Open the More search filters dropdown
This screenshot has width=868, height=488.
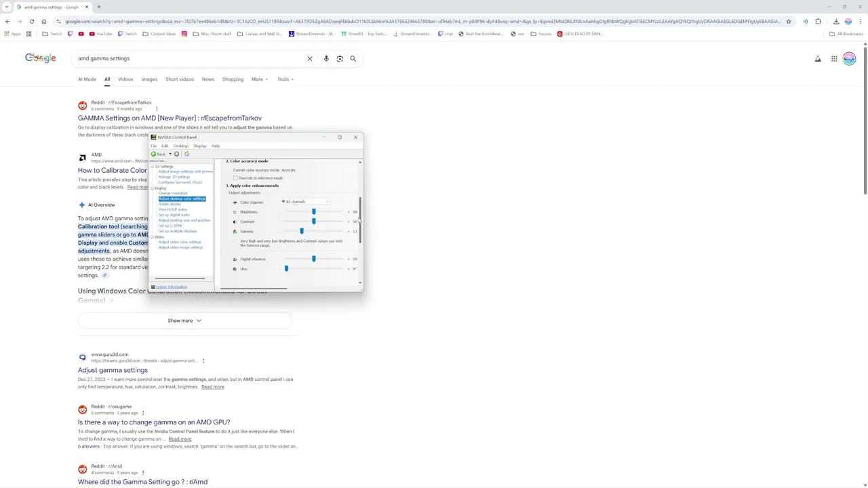pos(259,79)
